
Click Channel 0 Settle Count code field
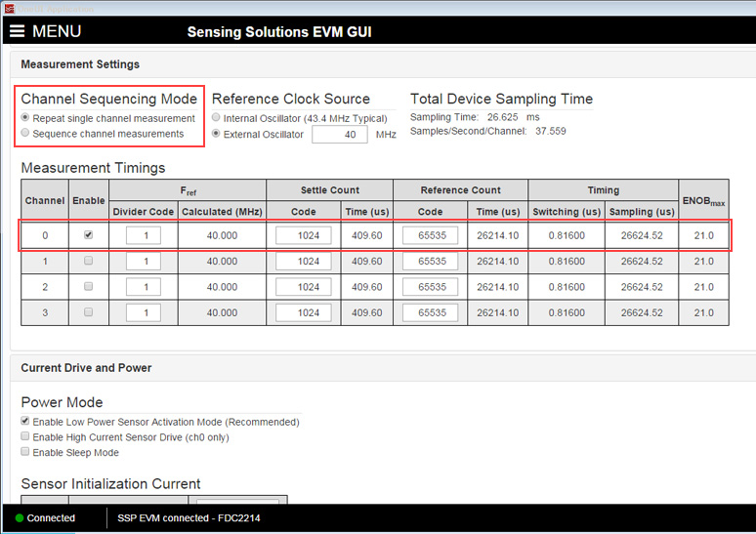point(304,235)
